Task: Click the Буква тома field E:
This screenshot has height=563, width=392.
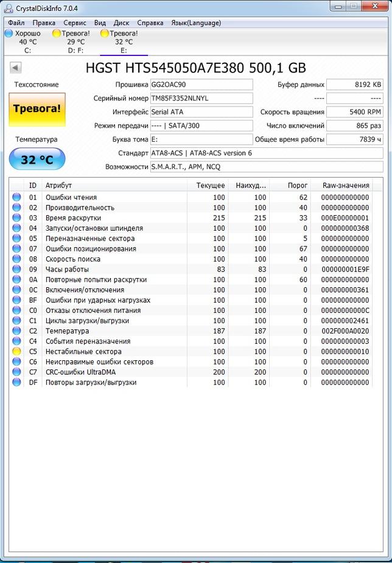Action: pyautogui.click(x=201, y=139)
